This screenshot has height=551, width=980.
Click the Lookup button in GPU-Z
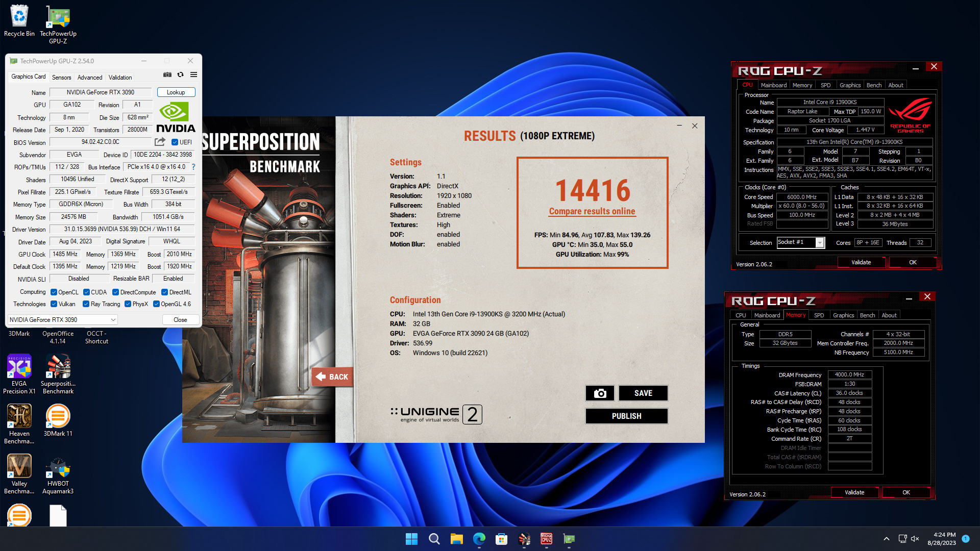(x=176, y=92)
